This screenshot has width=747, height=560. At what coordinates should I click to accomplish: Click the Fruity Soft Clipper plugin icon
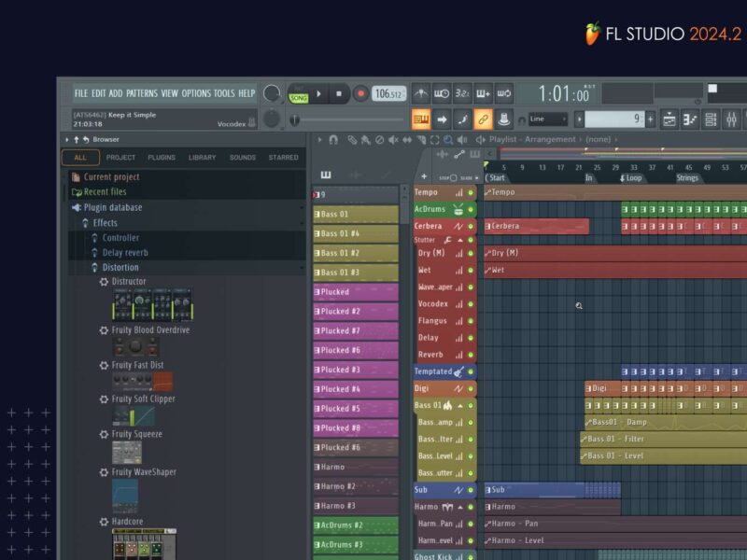tap(134, 415)
